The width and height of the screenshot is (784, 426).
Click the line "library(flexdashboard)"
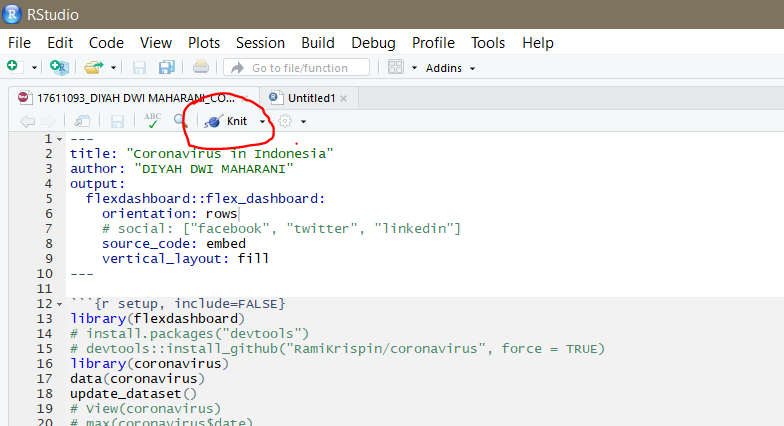click(x=158, y=318)
